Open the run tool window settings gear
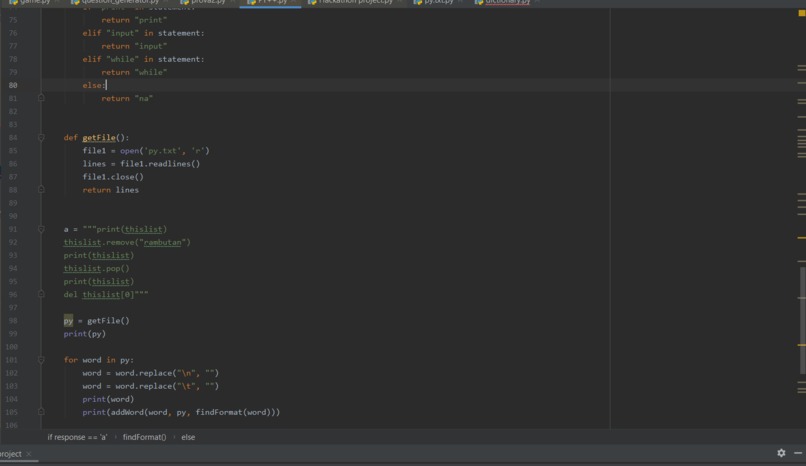 pos(781,453)
